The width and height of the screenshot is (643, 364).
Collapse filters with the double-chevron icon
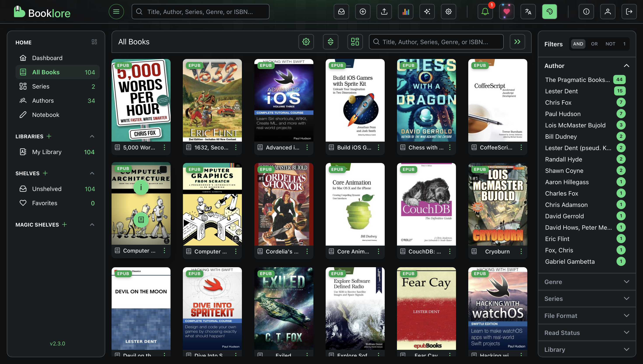point(517,42)
